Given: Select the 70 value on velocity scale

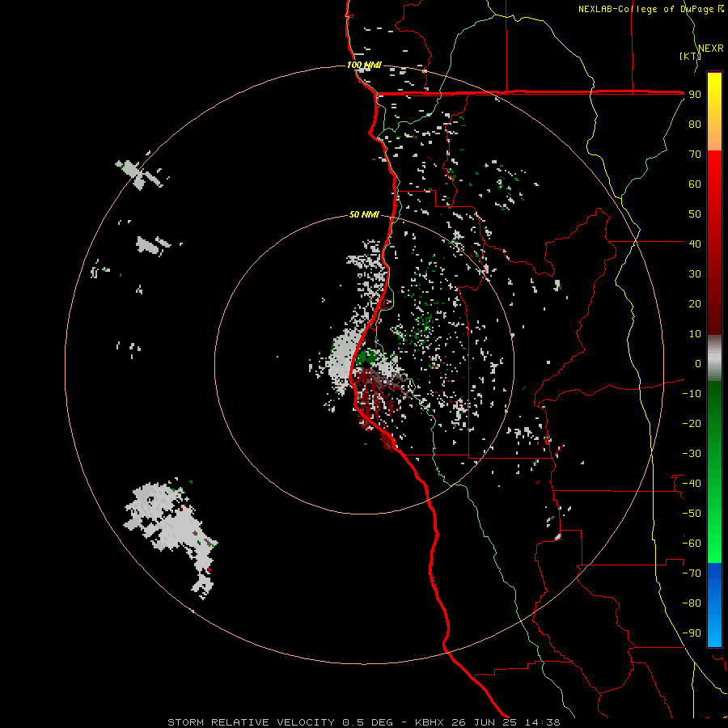Looking at the screenshot, I should pos(695,154).
